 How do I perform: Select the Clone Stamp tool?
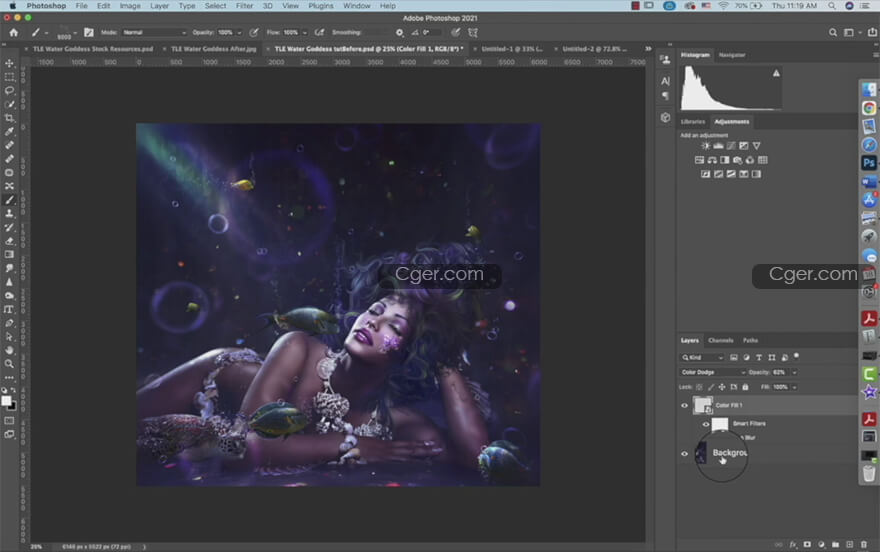coord(10,213)
